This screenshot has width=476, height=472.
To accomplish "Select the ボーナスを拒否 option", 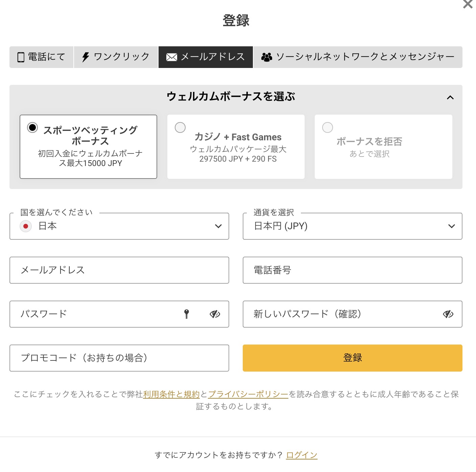I will point(328,127).
